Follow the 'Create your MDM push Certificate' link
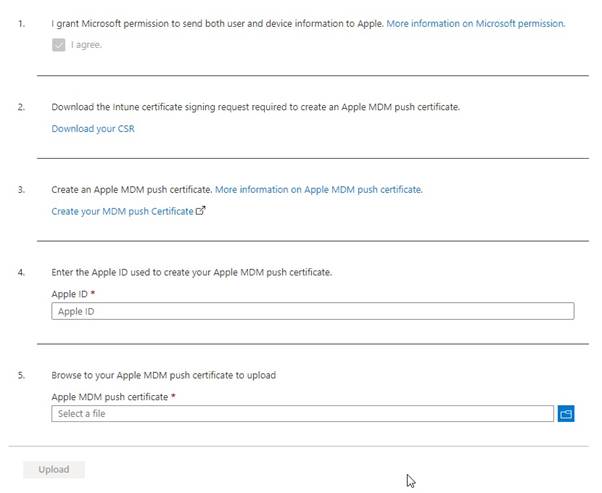Screen dimensions: 602x493 122,211
